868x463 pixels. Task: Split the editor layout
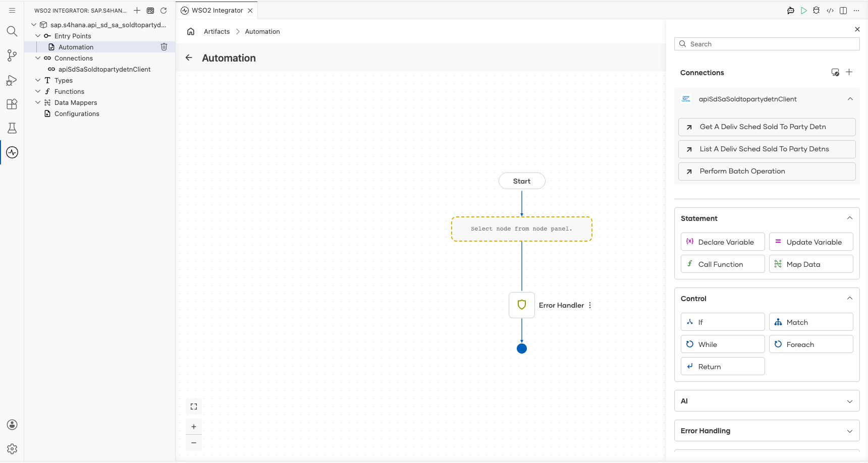tap(843, 10)
